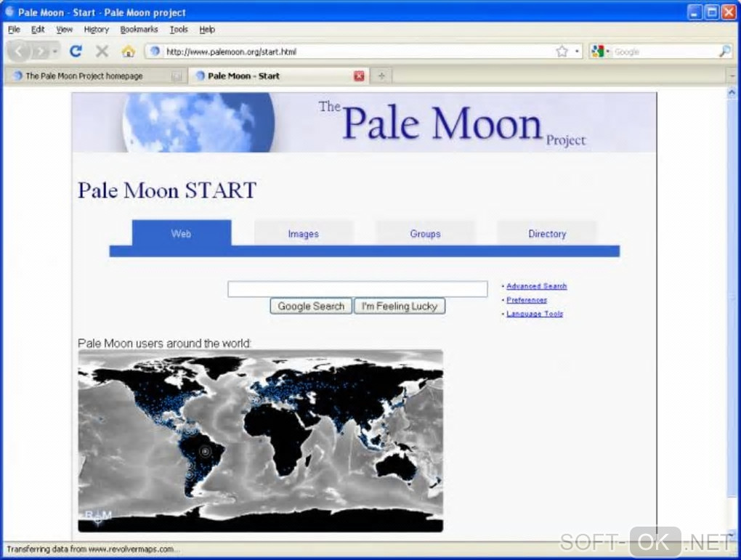Open the Advanced Search link
This screenshot has height=560, width=741.
pos(536,286)
